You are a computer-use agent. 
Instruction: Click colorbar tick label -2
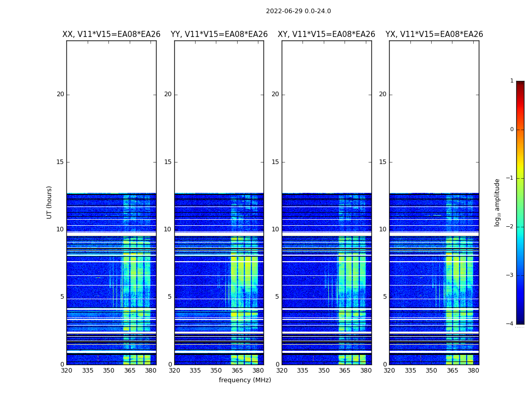(510, 227)
